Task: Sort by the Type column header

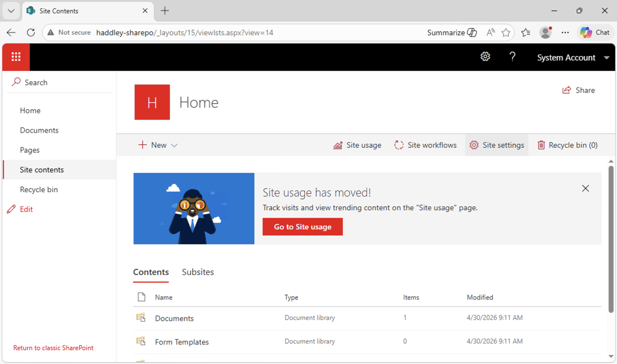Action: click(291, 297)
